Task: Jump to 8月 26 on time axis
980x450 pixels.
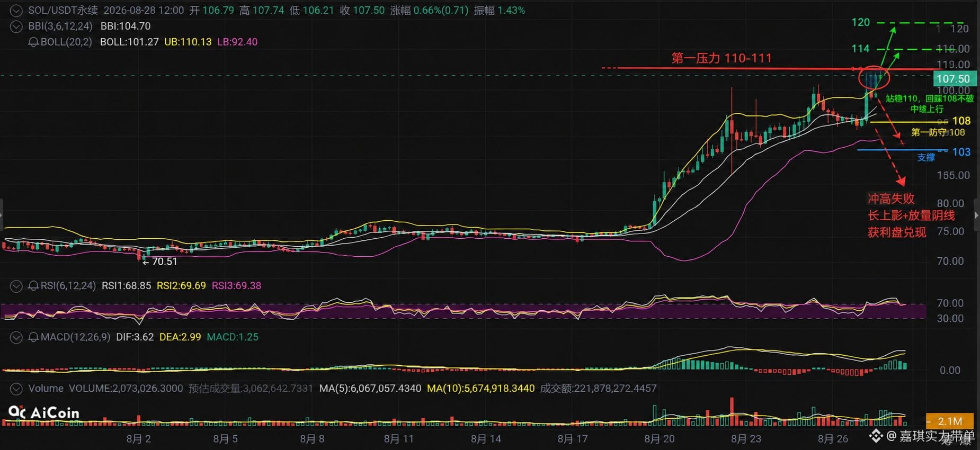Action: coord(833,439)
